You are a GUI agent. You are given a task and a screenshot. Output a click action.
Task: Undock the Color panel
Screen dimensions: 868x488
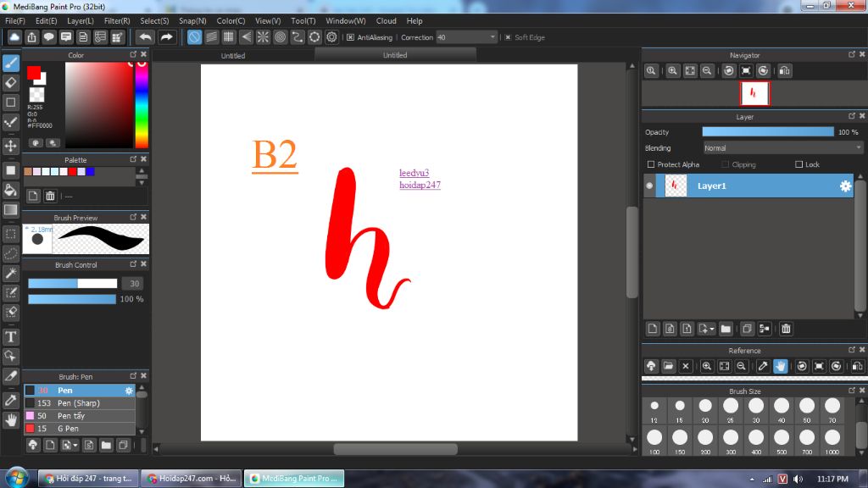point(133,54)
